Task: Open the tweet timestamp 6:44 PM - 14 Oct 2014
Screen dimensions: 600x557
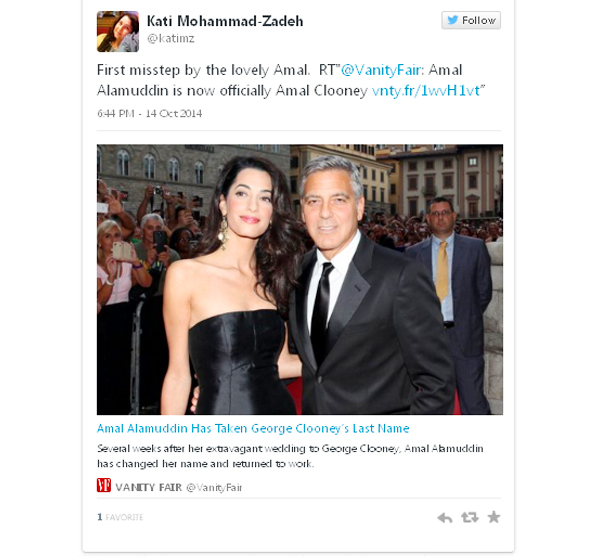Action: [x=150, y=114]
